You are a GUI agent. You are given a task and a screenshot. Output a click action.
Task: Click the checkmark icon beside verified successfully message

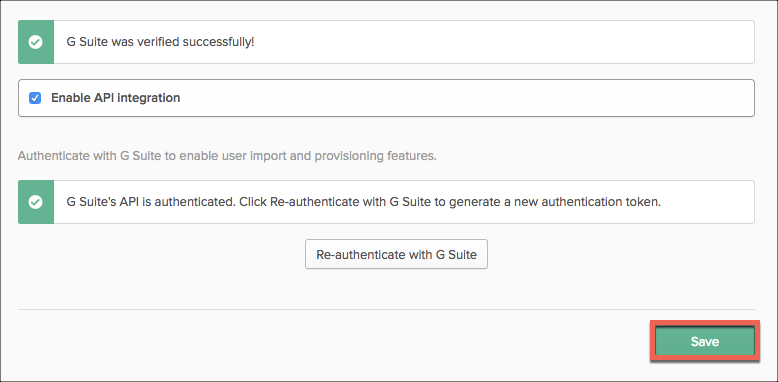tap(36, 42)
